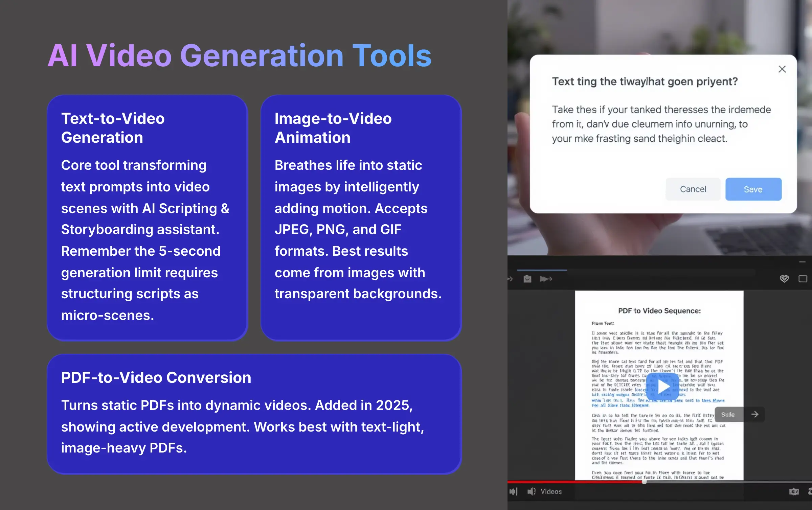Click the 'PDF to Video Sequence:' document heading

pos(659,311)
